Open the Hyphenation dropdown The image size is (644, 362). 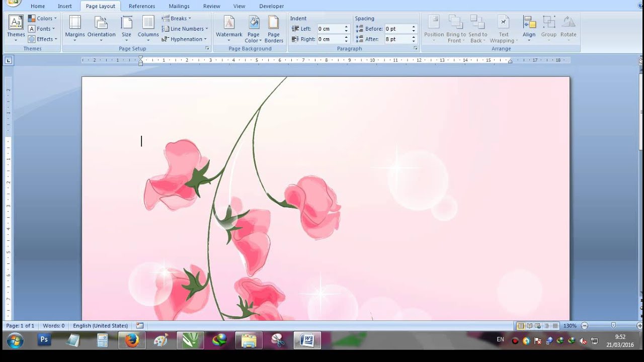point(184,39)
